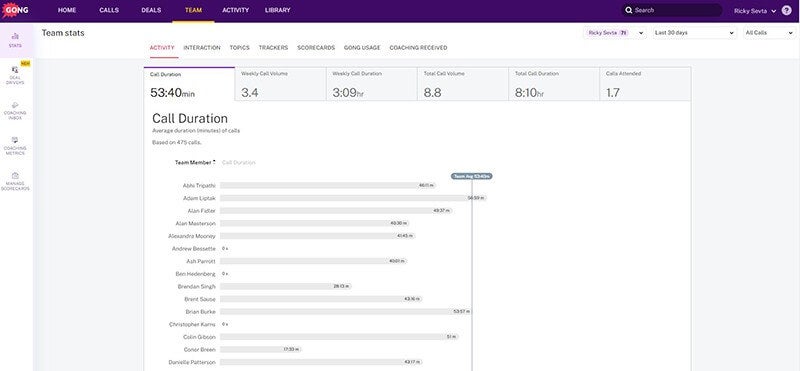
Task: Click the search magnifier icon
Action: point(629,10)
